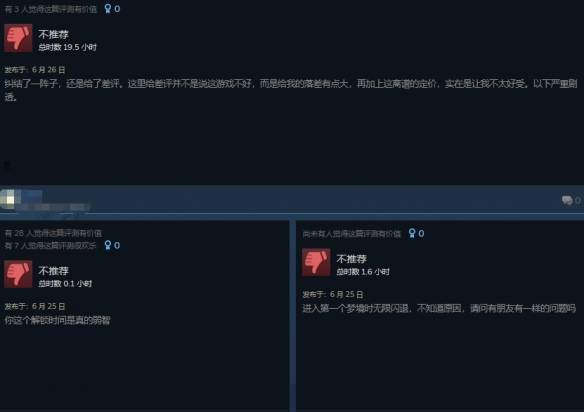Viewport: 584px width, 412px height.
Task: Open the review about crashing in the first dream
Action: click(439, 308)
